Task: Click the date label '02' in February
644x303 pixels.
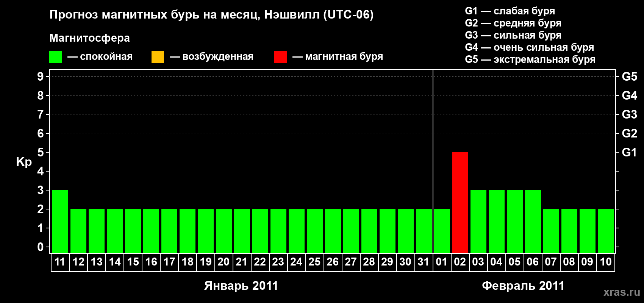Action: [x=460, y=262]
